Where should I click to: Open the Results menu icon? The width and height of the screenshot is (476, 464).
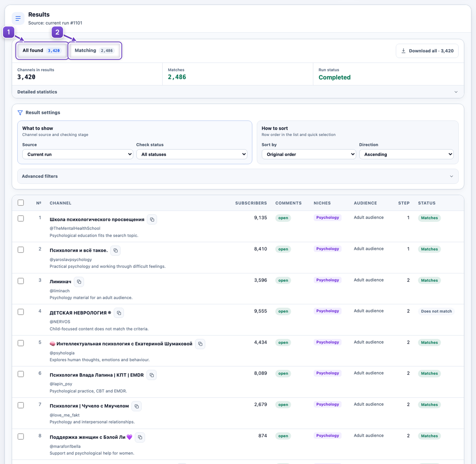[x=18, y=18]
